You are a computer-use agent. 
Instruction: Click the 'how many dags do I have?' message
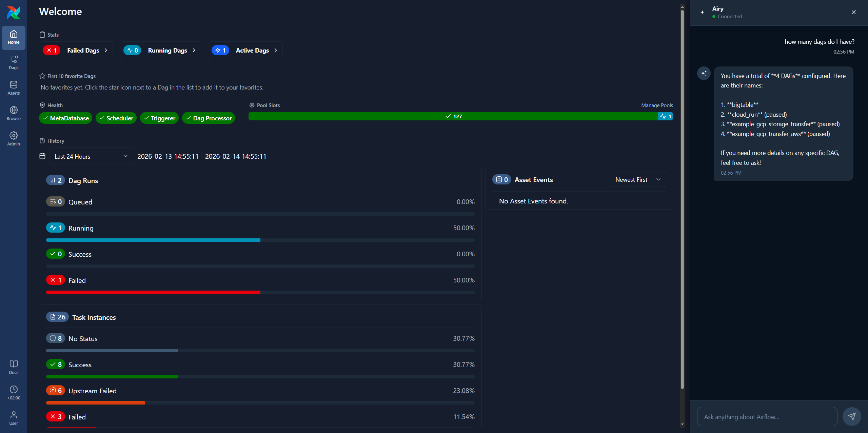[x=820, y=42]
